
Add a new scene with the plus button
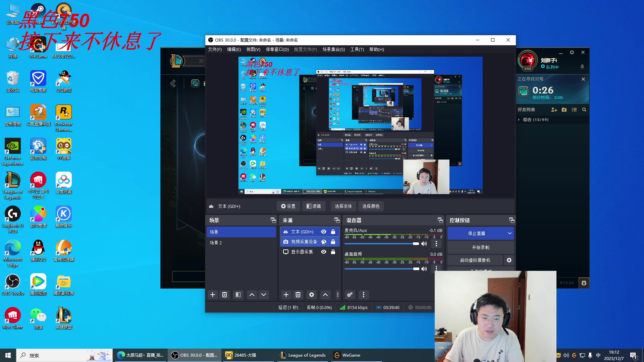pos(213,295)
